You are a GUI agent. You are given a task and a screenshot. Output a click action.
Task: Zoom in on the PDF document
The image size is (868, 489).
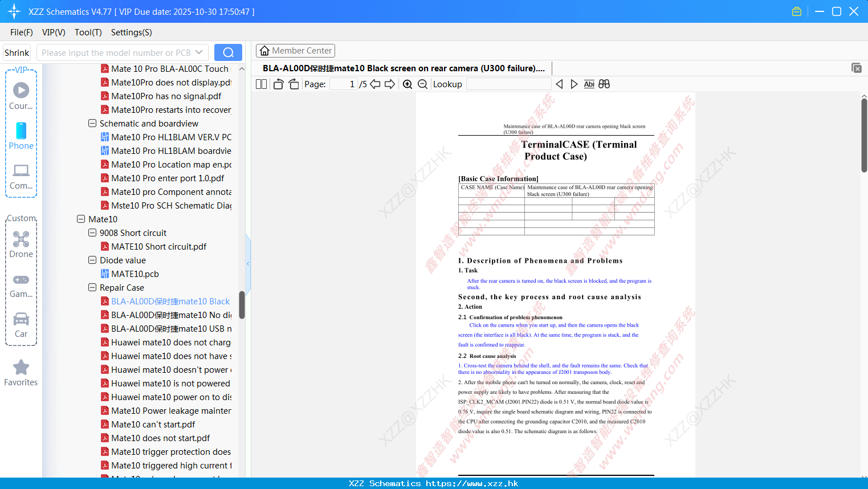pyautogui.click(x=407, y=84)
